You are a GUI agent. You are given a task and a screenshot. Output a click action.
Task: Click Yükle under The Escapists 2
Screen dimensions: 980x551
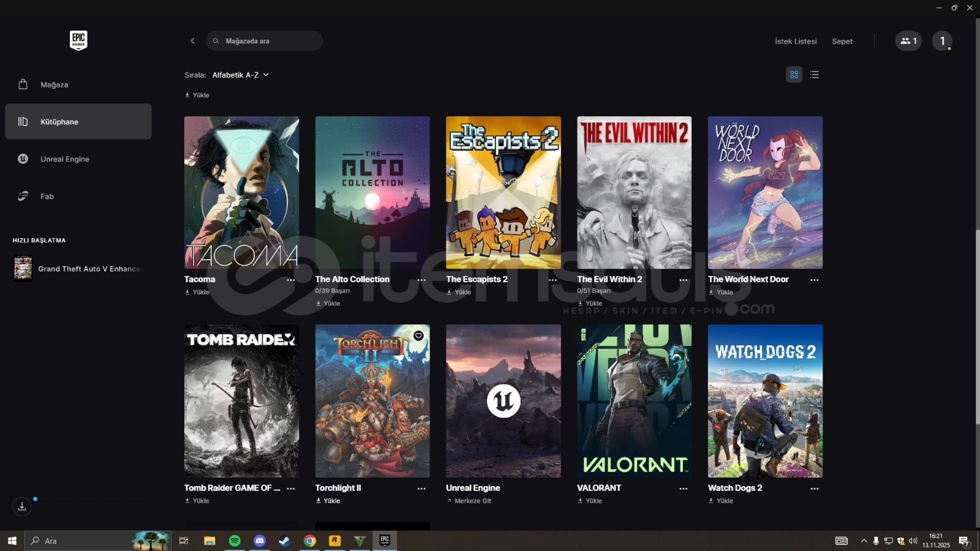coord(459,292)
